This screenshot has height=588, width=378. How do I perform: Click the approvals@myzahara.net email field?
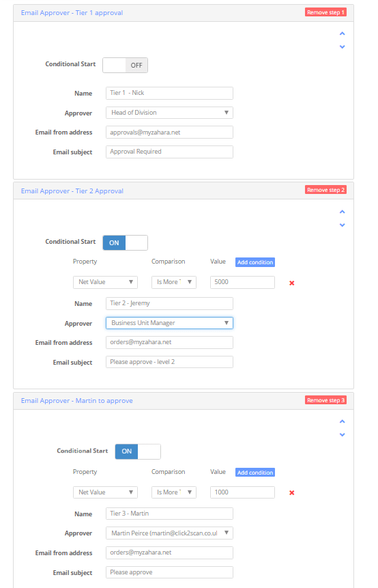pos(169,132)
